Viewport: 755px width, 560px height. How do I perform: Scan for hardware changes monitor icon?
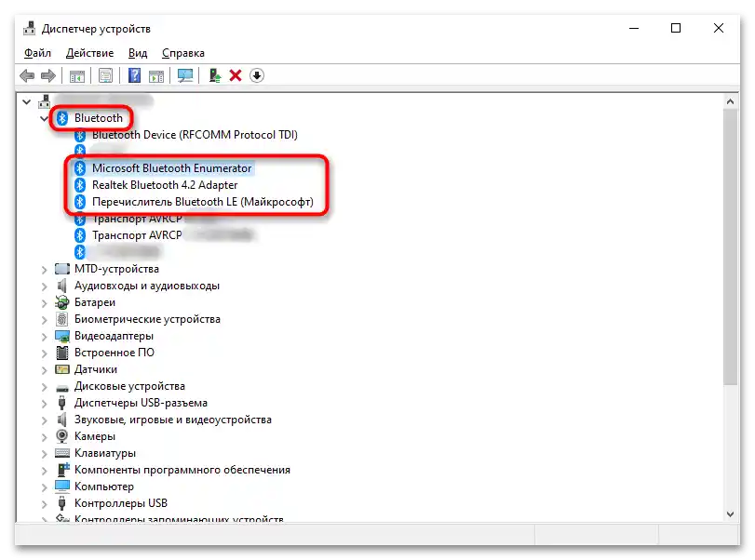[x=185, y=75]
